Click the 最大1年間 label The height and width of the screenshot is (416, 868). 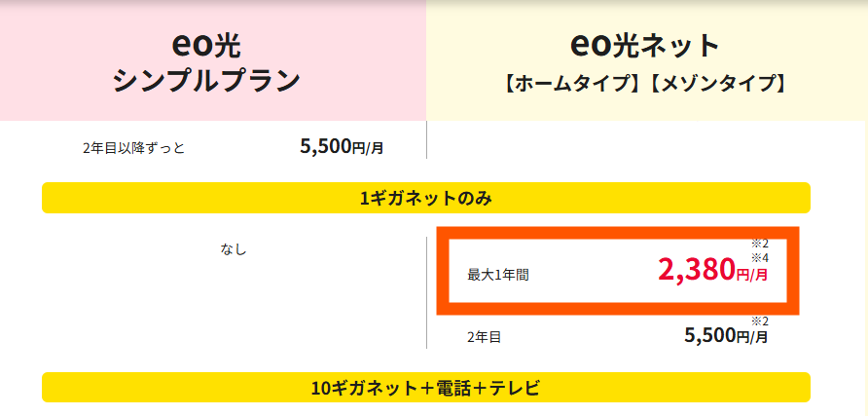(498, 275)
